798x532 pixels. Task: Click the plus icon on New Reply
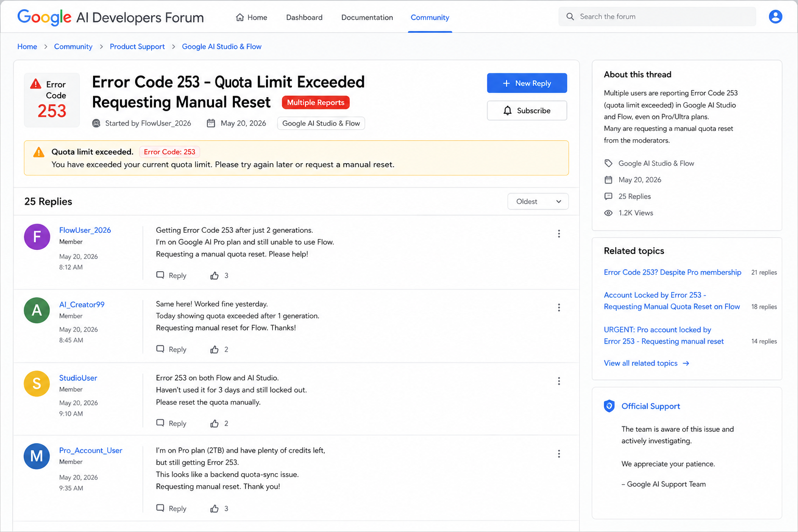[507, 83]
